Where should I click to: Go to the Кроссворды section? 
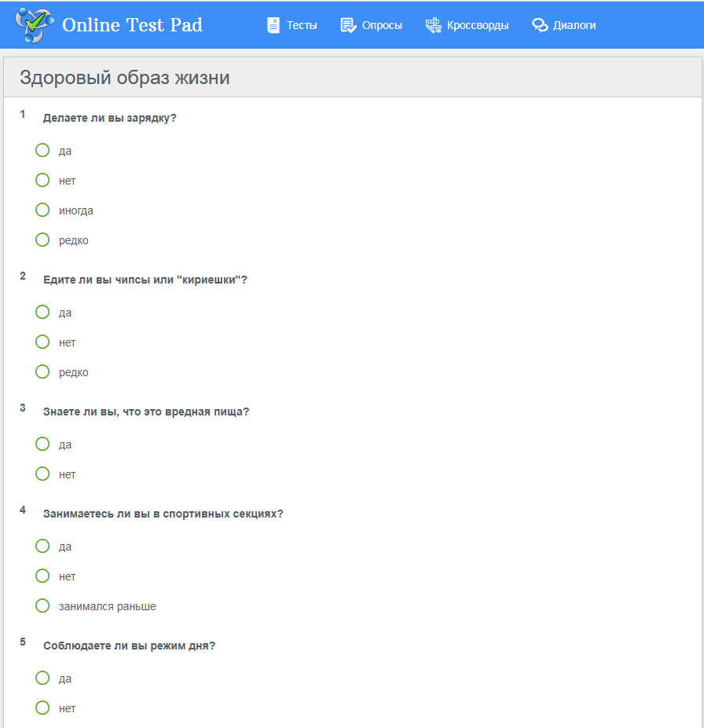click(478, 25)
